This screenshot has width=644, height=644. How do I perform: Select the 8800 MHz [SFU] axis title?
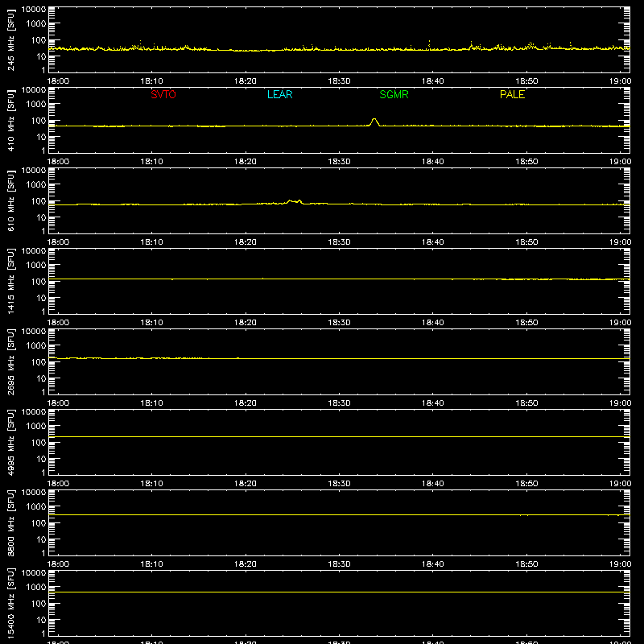11,522
